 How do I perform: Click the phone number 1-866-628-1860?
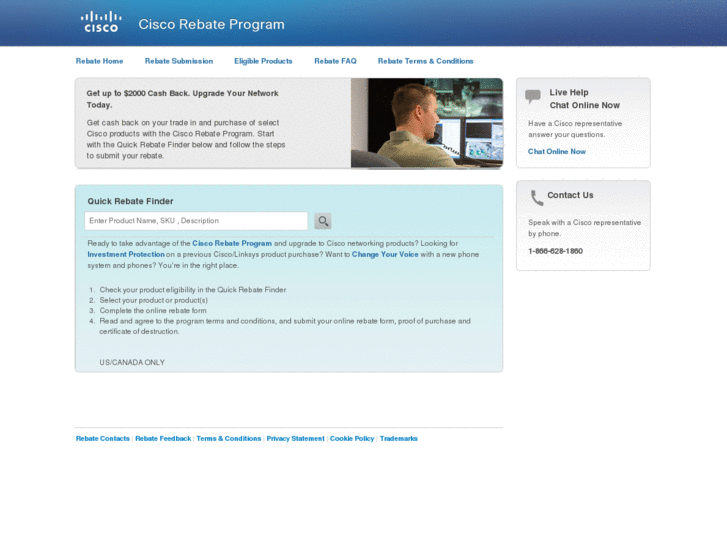(x=555, y=251)
